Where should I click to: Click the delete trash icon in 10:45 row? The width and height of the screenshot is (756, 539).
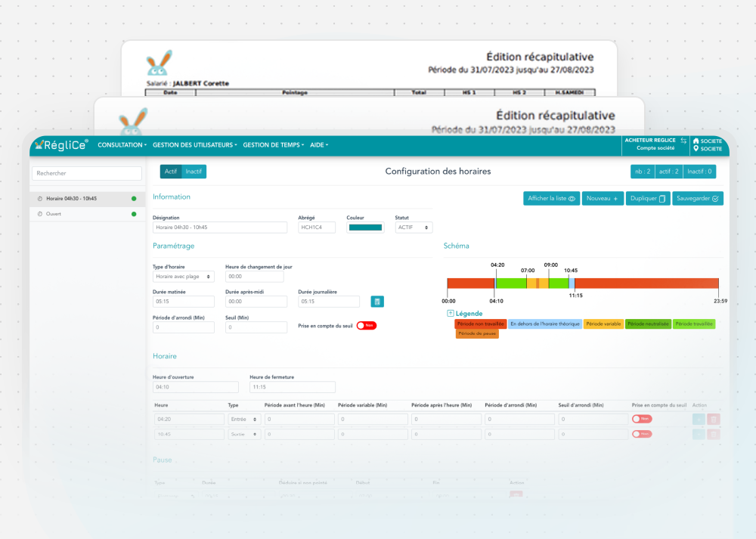(714, 435)
